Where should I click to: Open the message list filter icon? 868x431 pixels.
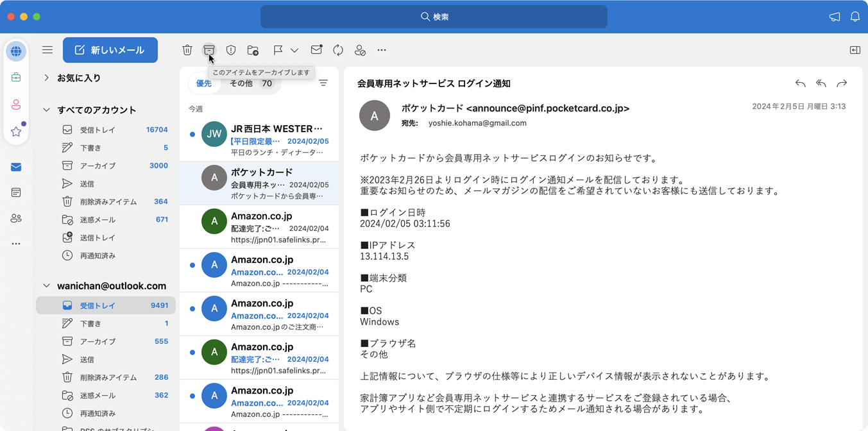coord(323,83)
